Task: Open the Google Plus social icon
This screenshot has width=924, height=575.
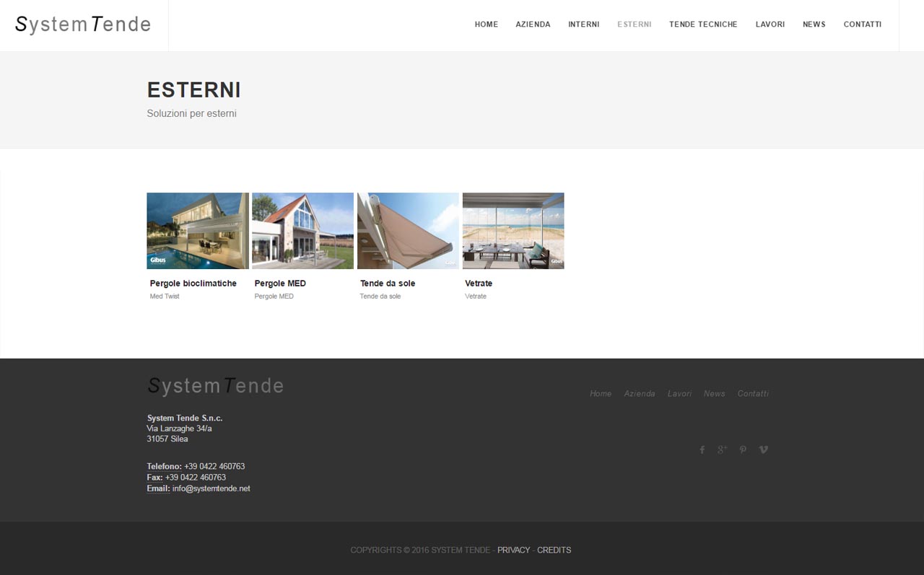Action: click(722, 449)
